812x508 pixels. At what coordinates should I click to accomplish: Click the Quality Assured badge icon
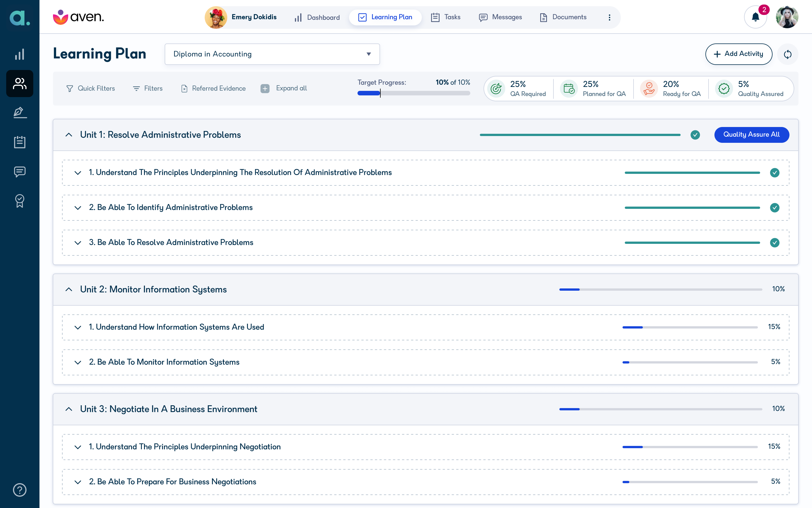point(724,89)
